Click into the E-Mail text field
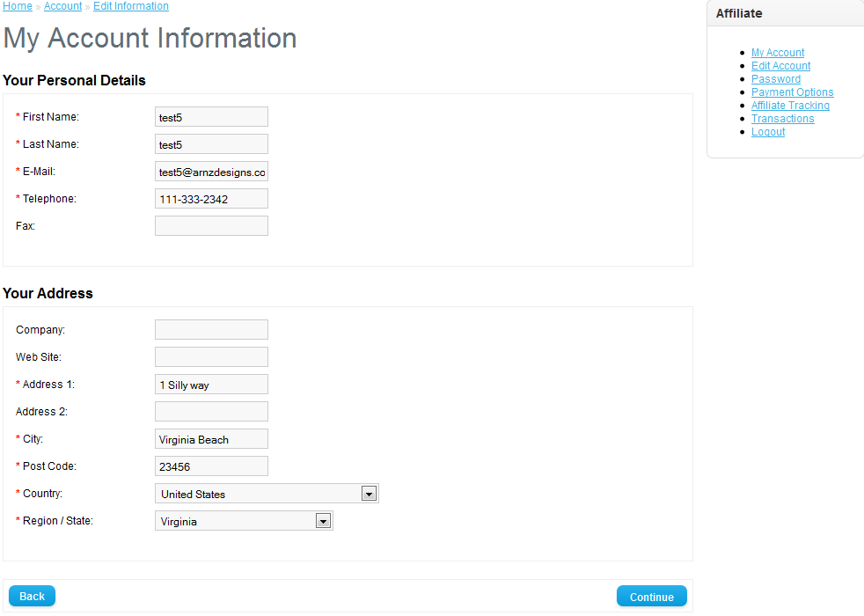 point(211,172)
